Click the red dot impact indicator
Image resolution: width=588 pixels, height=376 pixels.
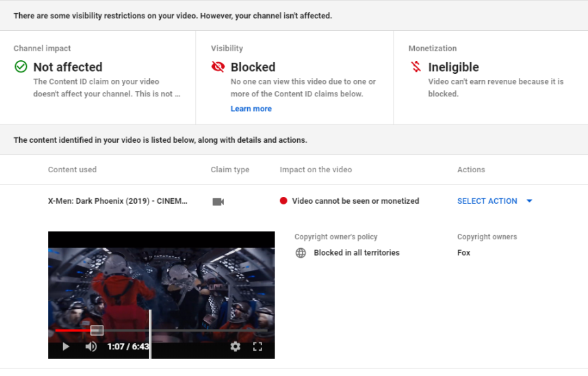coord(283,201)
